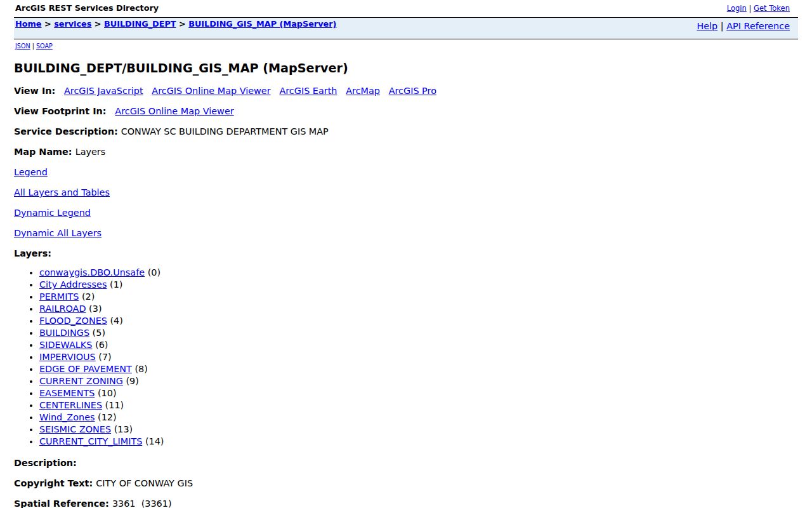Click the Copyright Text CITY OF CONWAY GIS
The height and width of the screenshot is (508, 812).
145,483
